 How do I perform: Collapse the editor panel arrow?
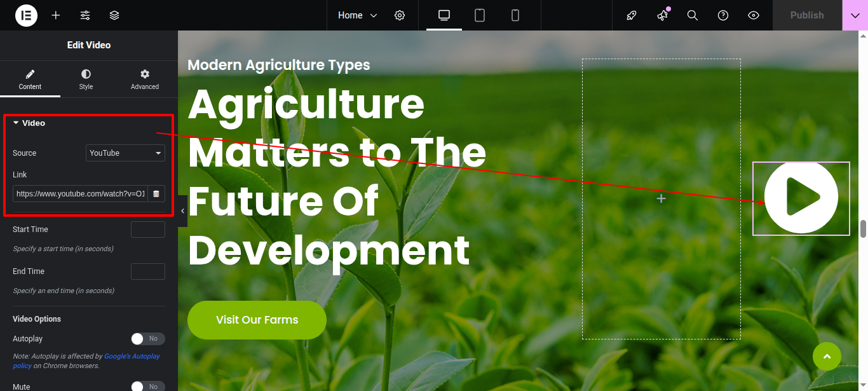tap(182, 210)
